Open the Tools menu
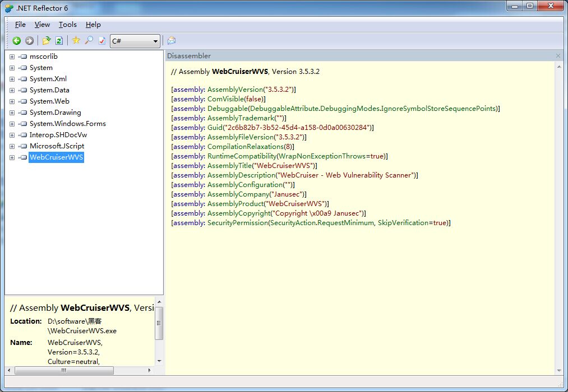568x392 pixels. coord(68,25)
